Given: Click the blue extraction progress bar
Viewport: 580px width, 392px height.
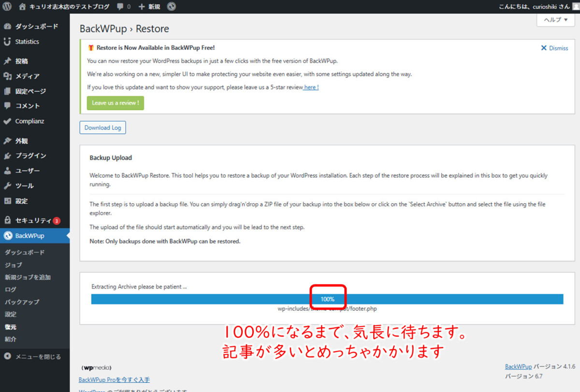Looking at the screenshot, I should tap(327, 299).
